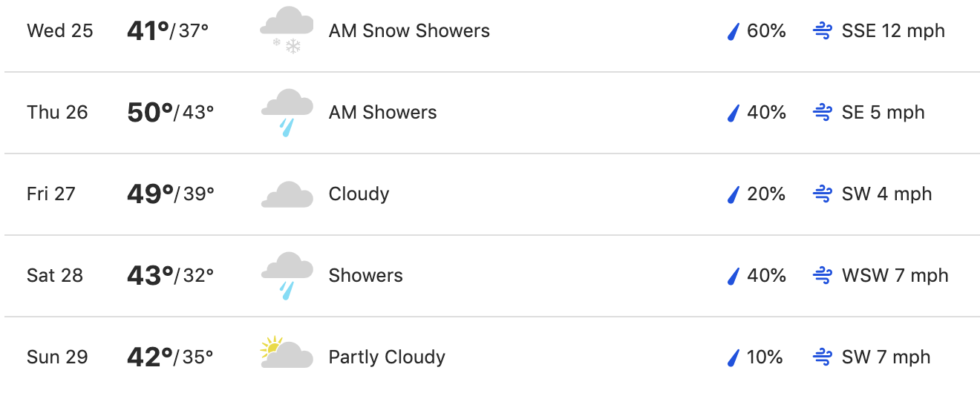Click the raindrop icon next to 10%
Screen dimensions: 980x396
[734, 357]
